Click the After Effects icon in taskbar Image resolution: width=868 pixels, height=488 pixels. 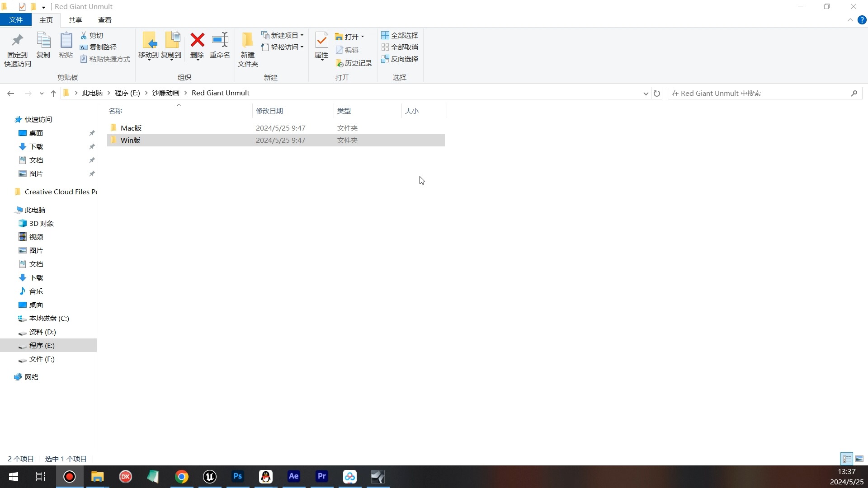293,477
